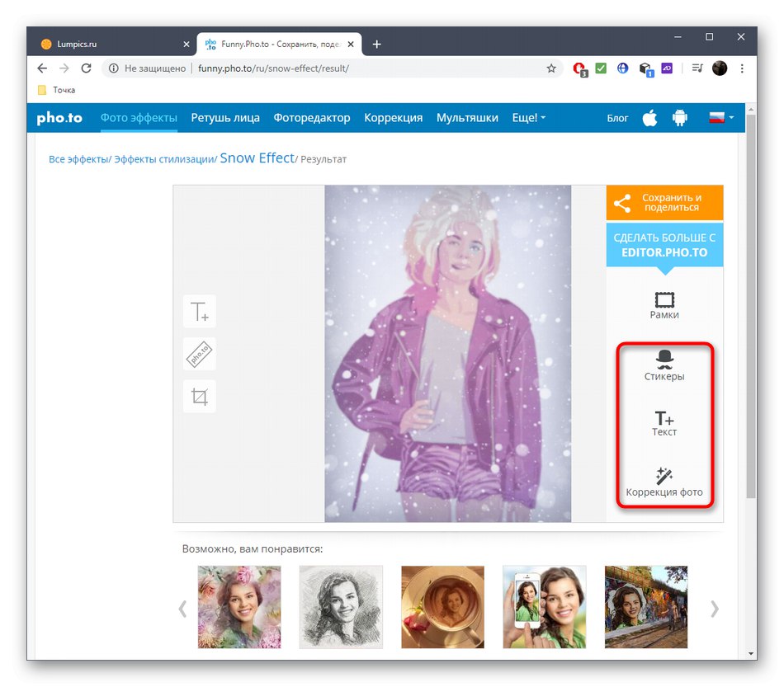Viewport: 784px width, 687px height.
Task: Click СДЕЛАТЬ БОЛЬШЕ С EDITOR.PHO.TO banner
Action: (x=664, y=245)
